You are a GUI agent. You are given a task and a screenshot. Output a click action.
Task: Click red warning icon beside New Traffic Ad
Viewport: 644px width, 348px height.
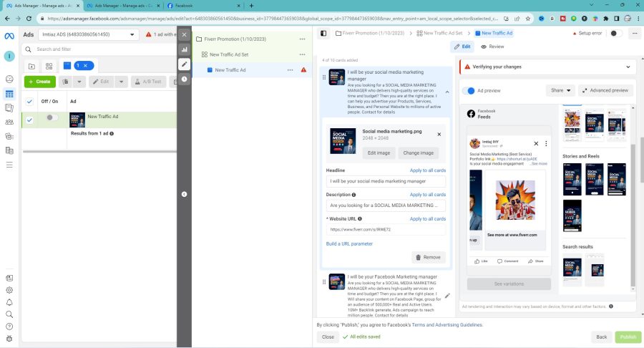point(303,70)
